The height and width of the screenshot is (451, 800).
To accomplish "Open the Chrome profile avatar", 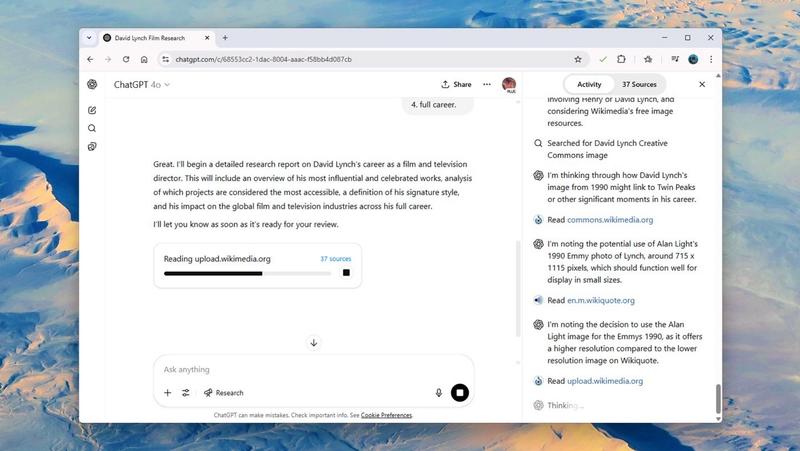I will point(693,59).
